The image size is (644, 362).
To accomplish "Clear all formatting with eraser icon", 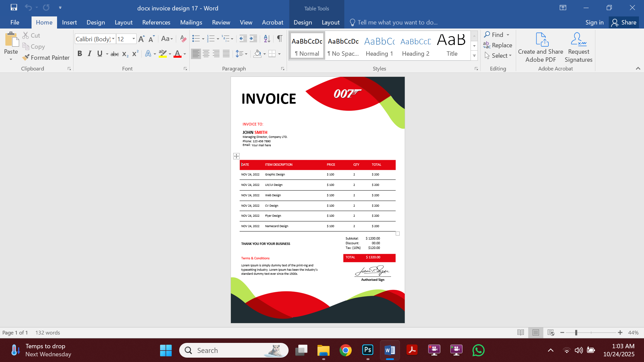I will tap(183, 39).
